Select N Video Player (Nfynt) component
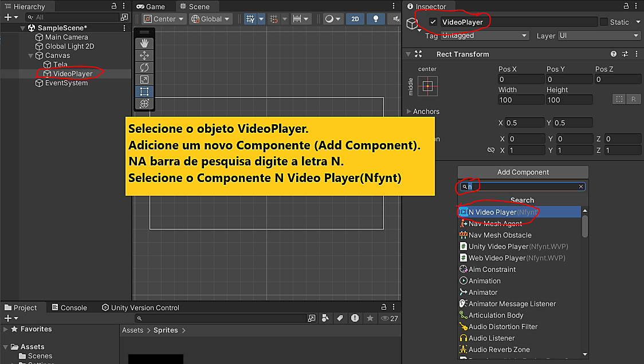644x364 pixels. (x=519, y=212)
